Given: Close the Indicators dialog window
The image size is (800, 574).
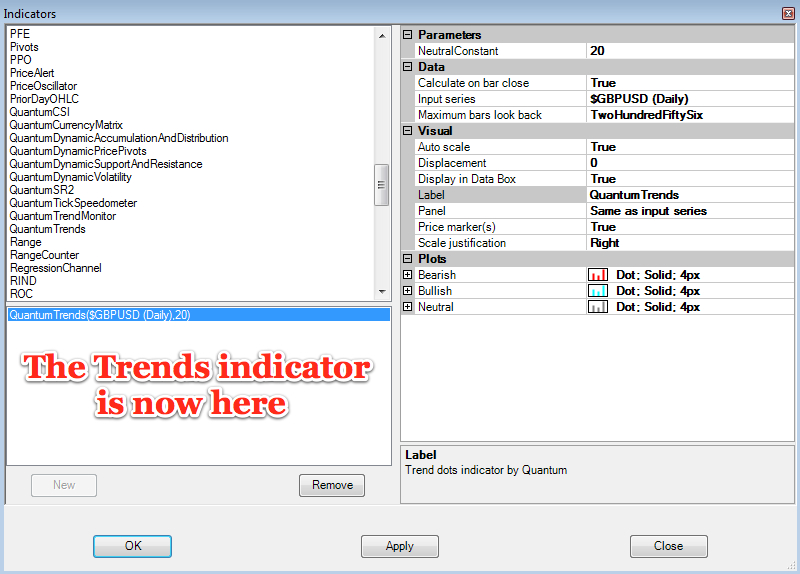Looking at the screenshot, I should coord(788,13).
